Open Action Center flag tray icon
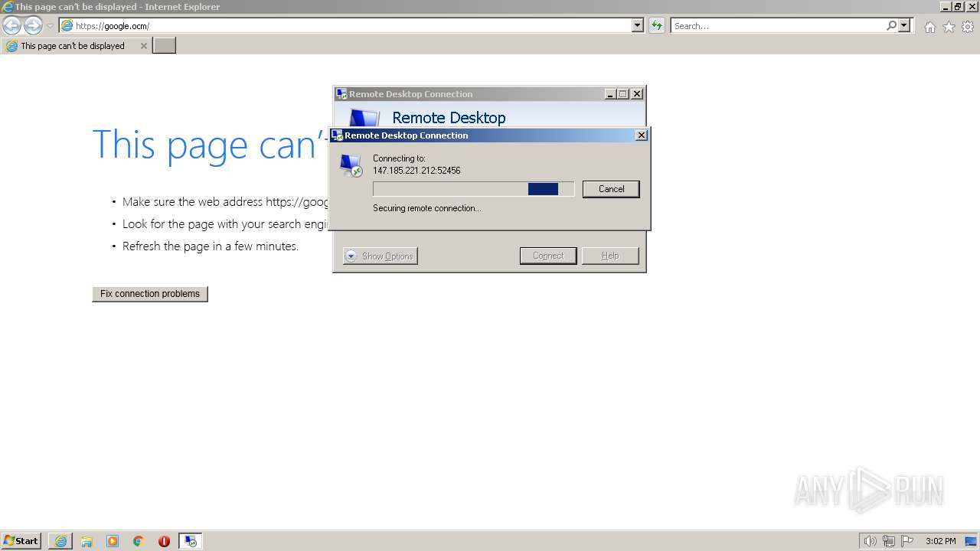Image resolution: width=980 pixels, height=551 pixels. (907, 541)
